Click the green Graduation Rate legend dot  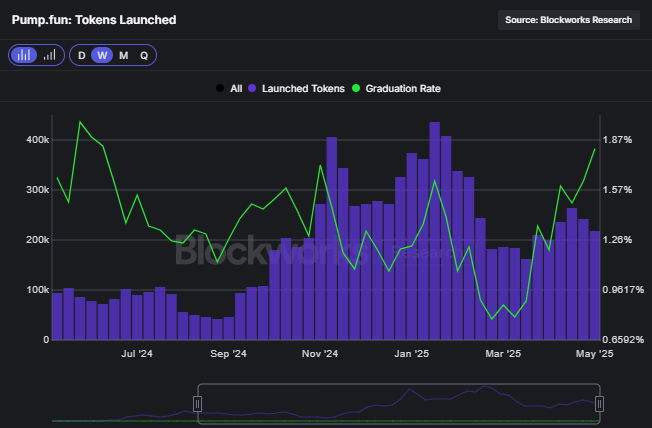(x=357, y=88)
